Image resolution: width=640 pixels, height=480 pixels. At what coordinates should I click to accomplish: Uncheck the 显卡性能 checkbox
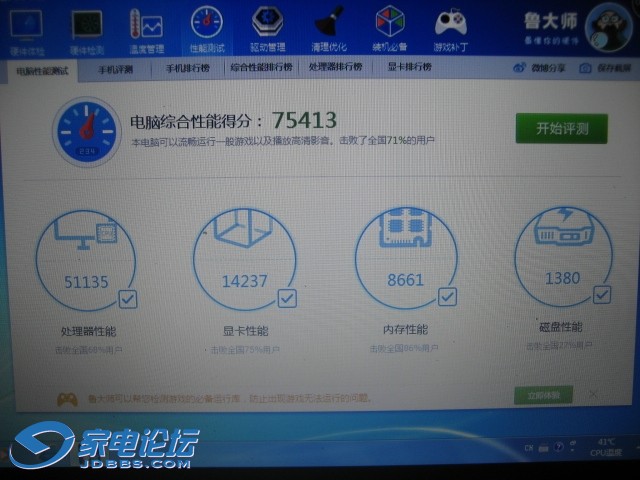[287, 299]
